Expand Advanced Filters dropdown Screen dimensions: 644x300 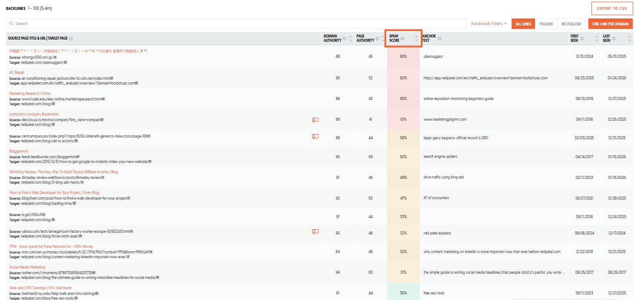[489, 24]
